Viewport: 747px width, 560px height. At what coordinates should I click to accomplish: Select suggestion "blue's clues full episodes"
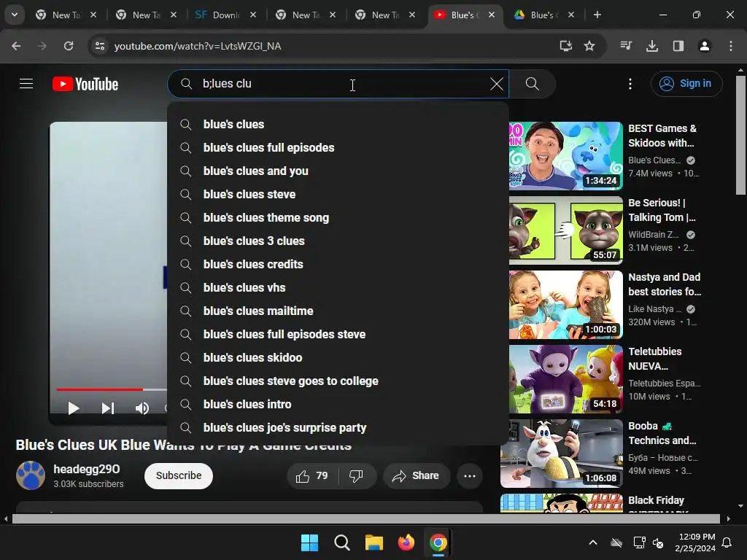tap(338, 147)
